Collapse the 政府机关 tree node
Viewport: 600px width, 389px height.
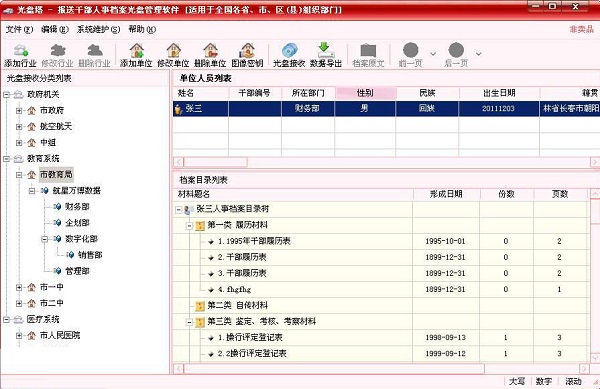[x=7, y=94]
